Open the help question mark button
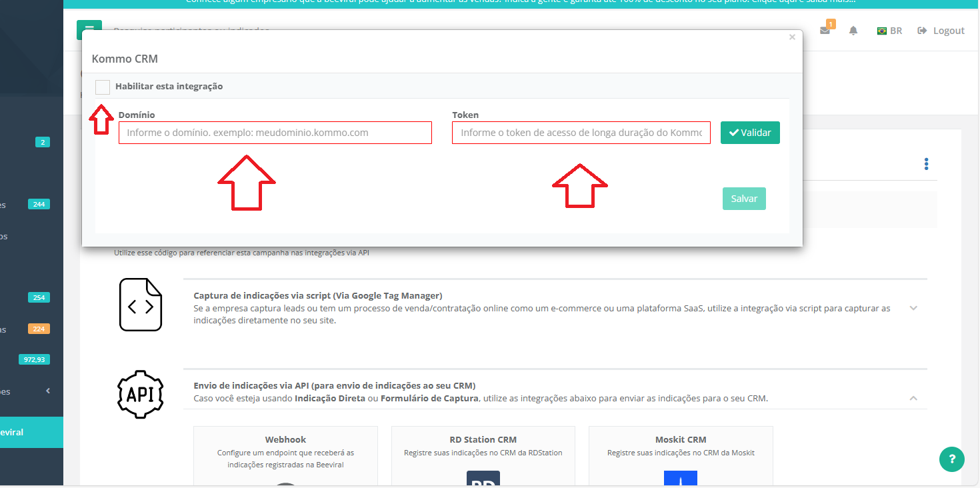Viewport: 980px width, 488px height. (952, 459)
